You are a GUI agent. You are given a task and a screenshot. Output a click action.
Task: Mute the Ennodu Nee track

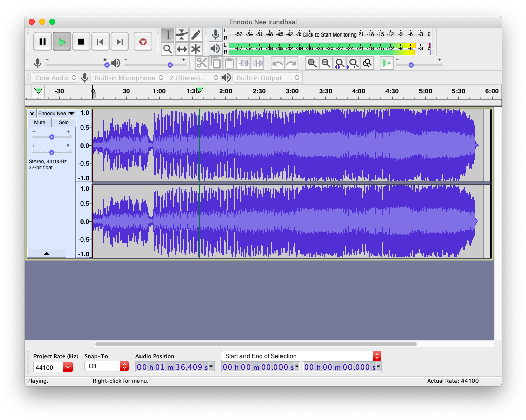[40, 123]
